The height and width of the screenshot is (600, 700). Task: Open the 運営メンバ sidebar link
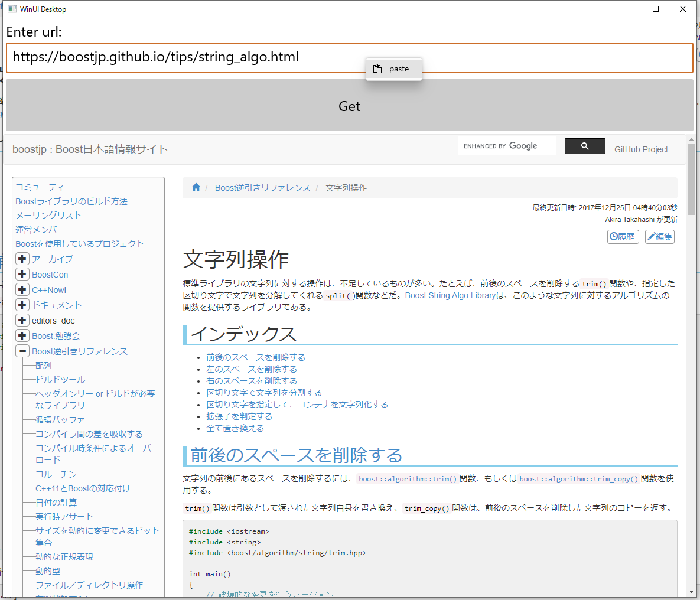(x=36, y=230)
